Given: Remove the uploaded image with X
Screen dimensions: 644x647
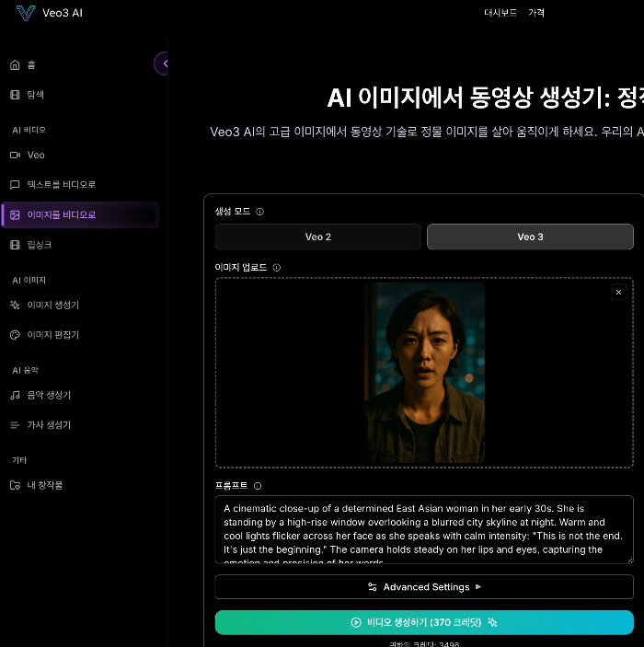Looking at the screenshot, I should (618, 293).
